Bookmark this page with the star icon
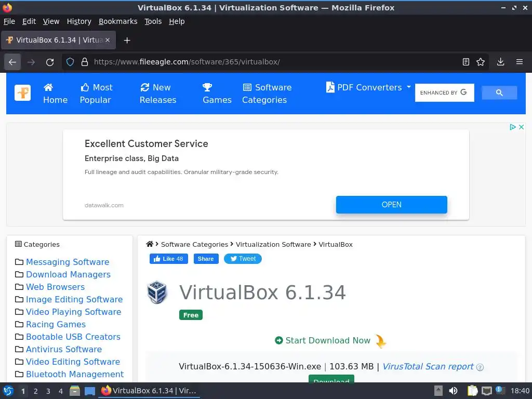This screenshot has width=532, height=399. pyautogui.click(x=481, y=62)
